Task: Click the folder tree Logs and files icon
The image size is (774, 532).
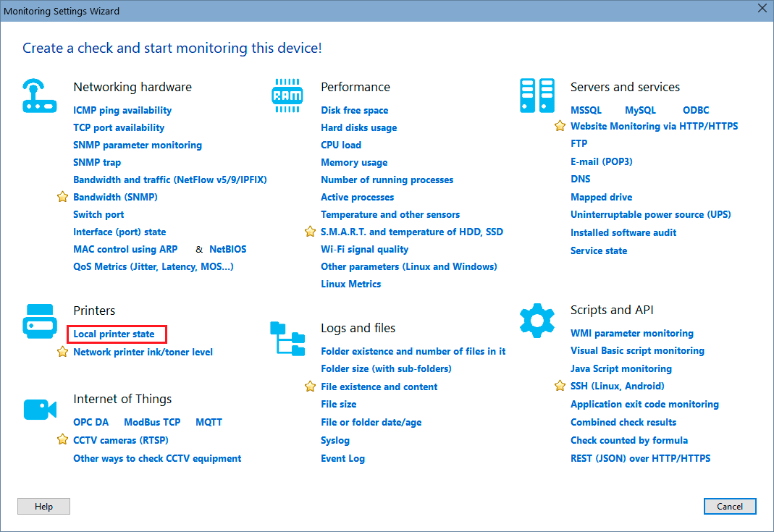Action: [x=287, y=339]
